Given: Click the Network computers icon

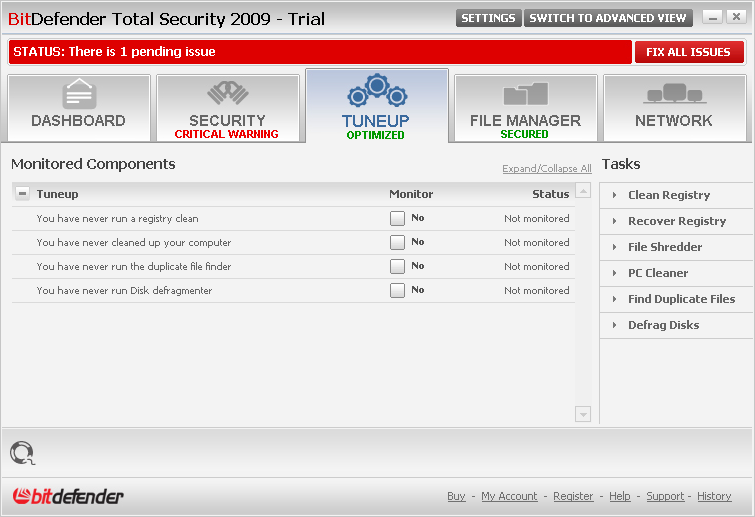Looking at the screenshot, I should [675, 93].
